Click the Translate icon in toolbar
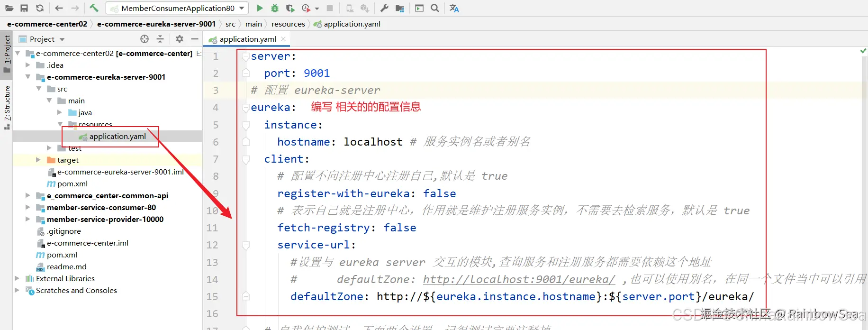Screen dimensions: 868x330 (x=454, y=8)
